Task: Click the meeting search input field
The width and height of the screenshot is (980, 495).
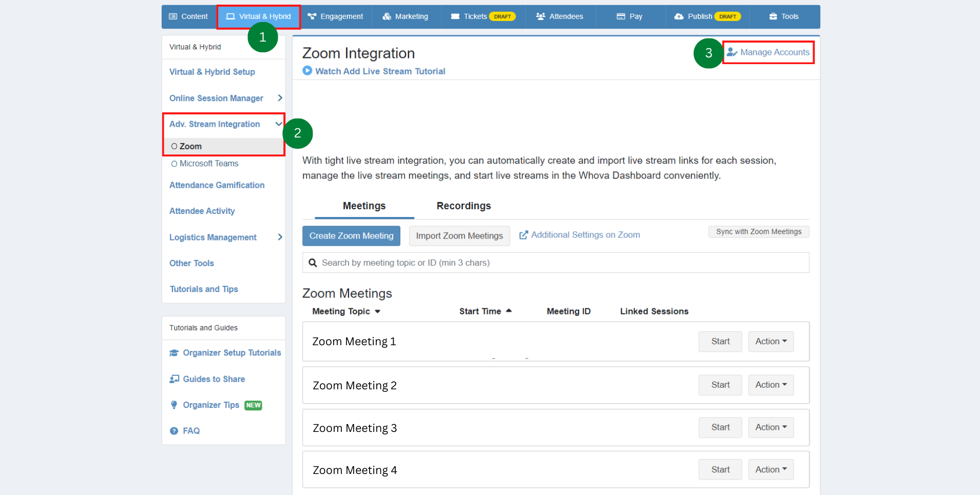Action: [x=555, y=262]
